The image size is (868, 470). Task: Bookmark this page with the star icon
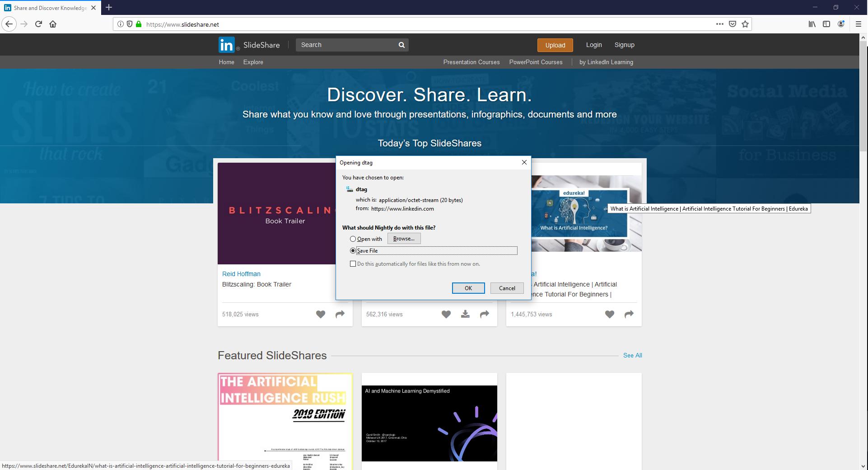[745, 24]
